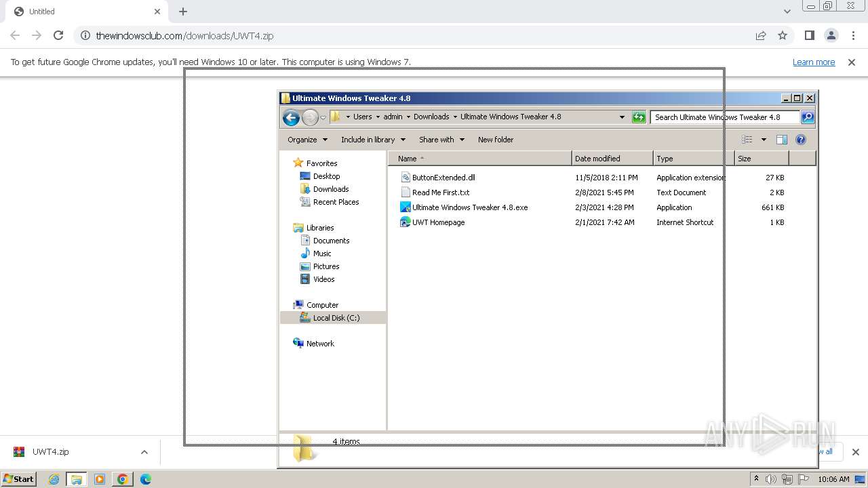The image size is (868, 488).
Task: Click Users in the address breadcrumb
Action: pyautogui.click(x=363, y=117)
